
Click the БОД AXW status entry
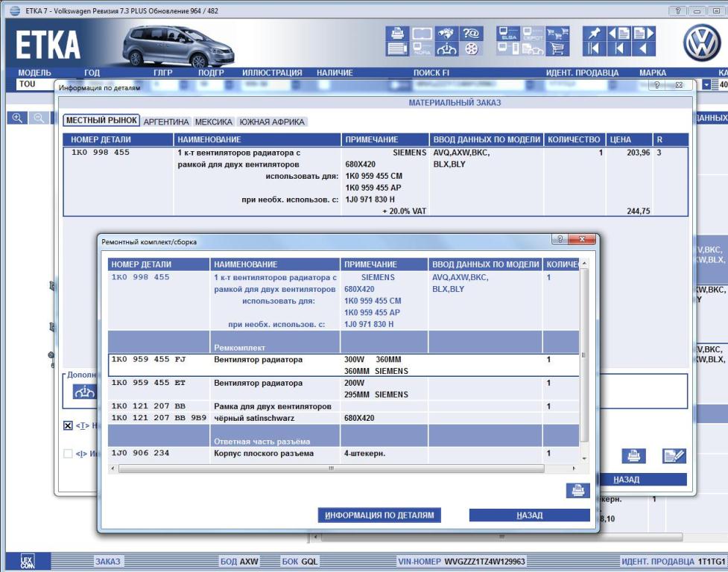click(x=238, y=562)
